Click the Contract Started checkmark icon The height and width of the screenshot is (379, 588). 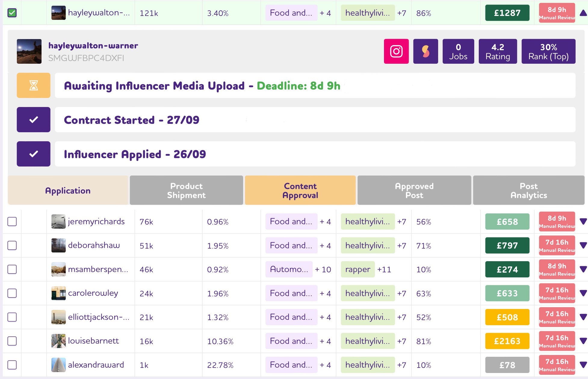33,120
